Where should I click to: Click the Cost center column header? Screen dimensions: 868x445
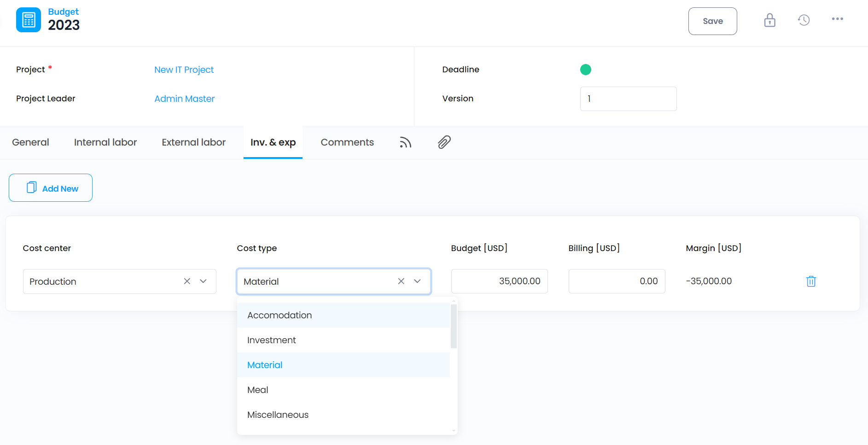(x=47, y=248)
